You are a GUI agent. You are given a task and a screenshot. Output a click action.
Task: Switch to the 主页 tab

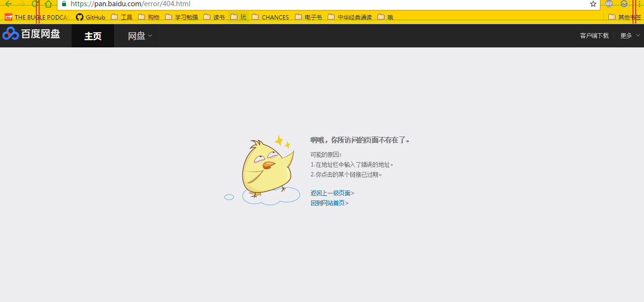click(93, 36)
